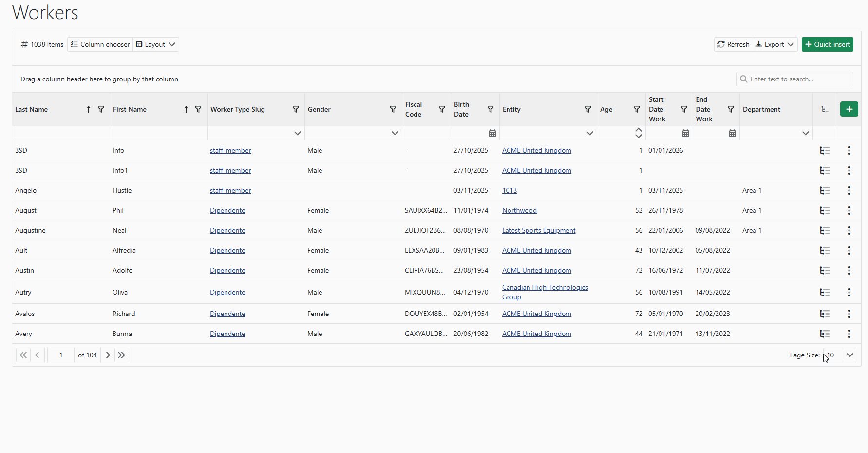
Task: Click the Quick insert button
Action: 827,44
